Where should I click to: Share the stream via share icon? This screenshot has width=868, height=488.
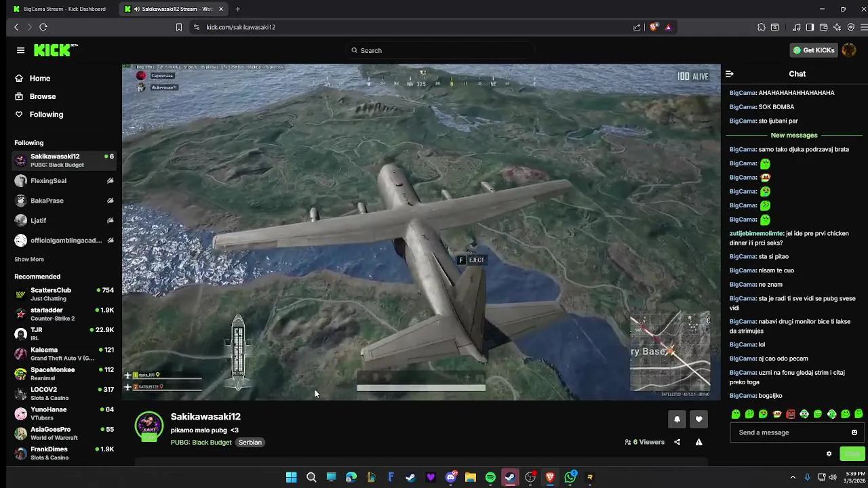pyautogui.click(x=677, y=442)
